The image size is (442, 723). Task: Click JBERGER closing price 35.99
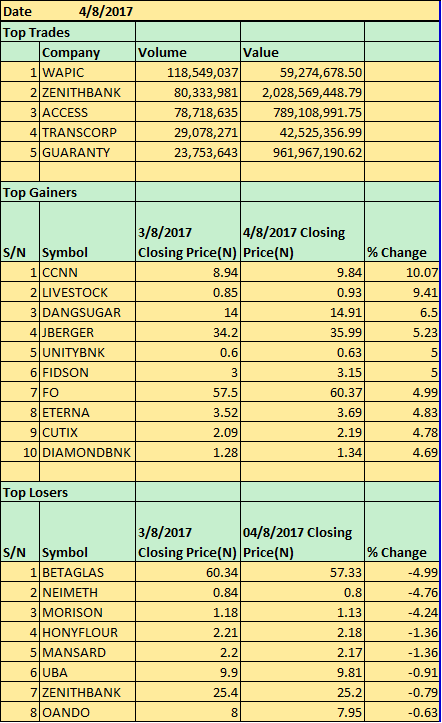302,332
